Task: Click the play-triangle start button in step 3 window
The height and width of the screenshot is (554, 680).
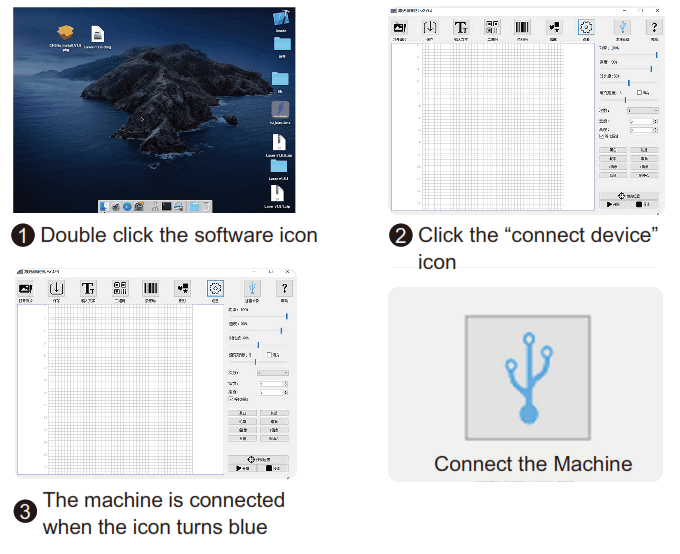Action: [243, 468]
